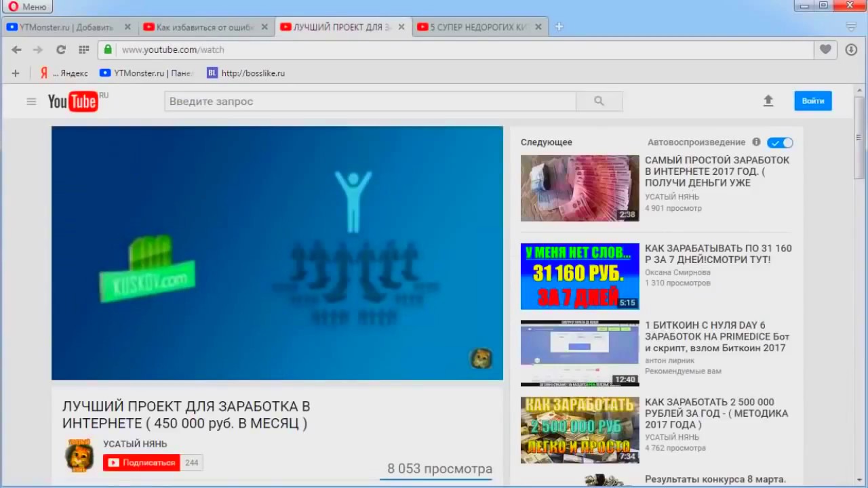Click the upload video icon
Screen dimensions: 868x488
point(768,101)
